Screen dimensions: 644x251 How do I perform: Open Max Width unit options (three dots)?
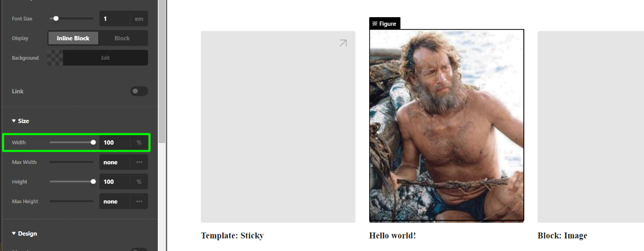(x=139, y=162)
